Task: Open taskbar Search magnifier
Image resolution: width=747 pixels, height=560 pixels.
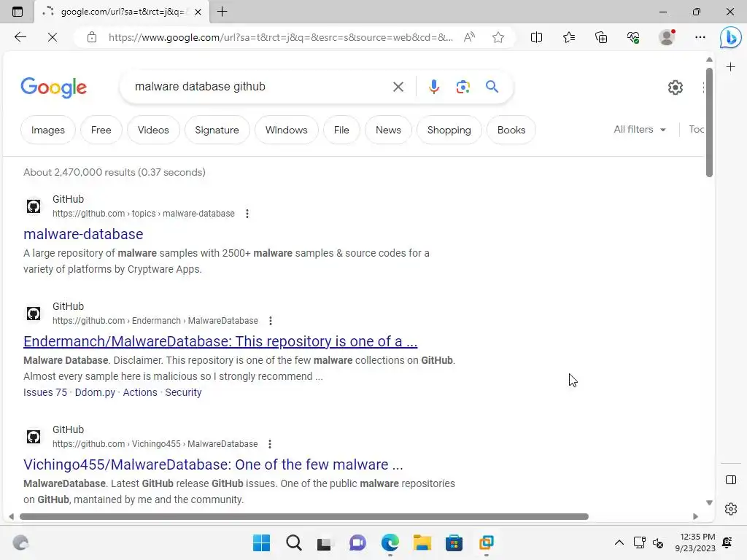Action: 294,542
